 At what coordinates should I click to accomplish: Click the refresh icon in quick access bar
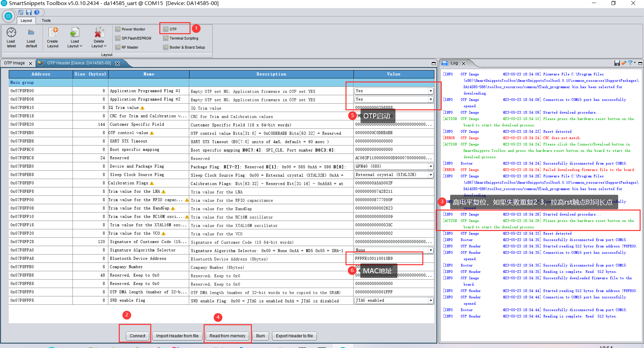[x=21, y=12]
